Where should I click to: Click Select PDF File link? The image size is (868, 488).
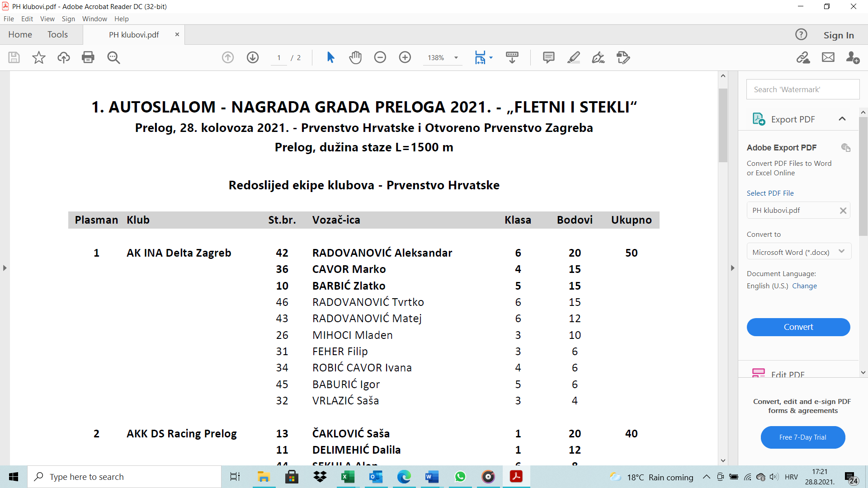click(x=770, y=193)
